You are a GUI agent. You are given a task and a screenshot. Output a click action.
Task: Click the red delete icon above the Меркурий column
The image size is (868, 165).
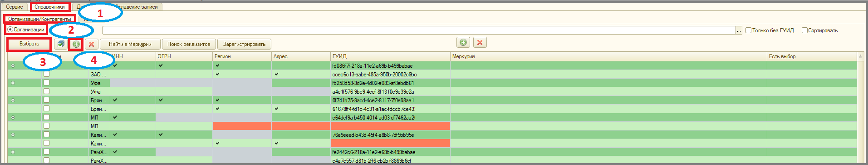(480, 42)
